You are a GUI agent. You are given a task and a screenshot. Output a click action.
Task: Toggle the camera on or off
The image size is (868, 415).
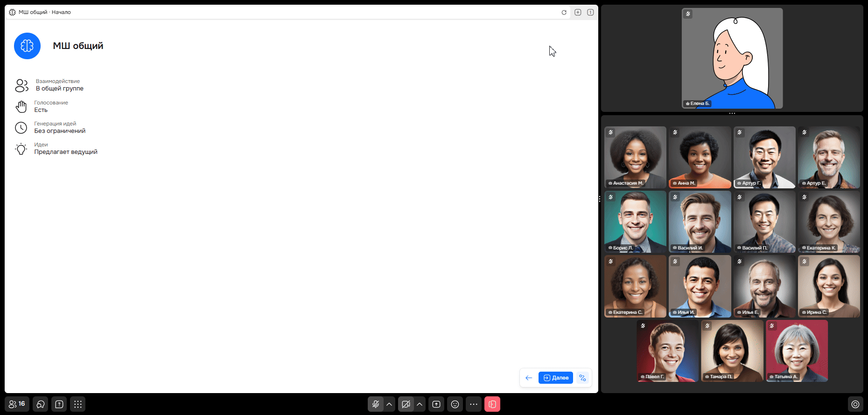(406, 404)
